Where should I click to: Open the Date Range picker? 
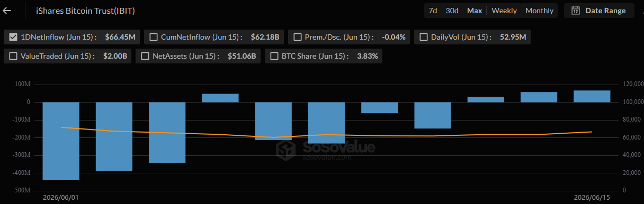[x=599, y=11]
